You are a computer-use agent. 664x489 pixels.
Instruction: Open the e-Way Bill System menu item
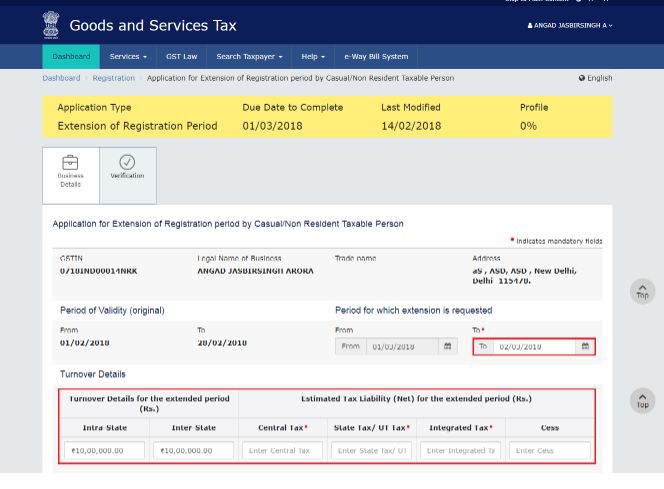(376, 57)
